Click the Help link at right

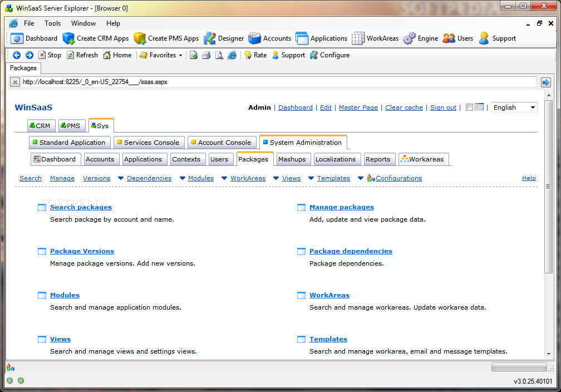pyautogui.click(x=529, y=178)
